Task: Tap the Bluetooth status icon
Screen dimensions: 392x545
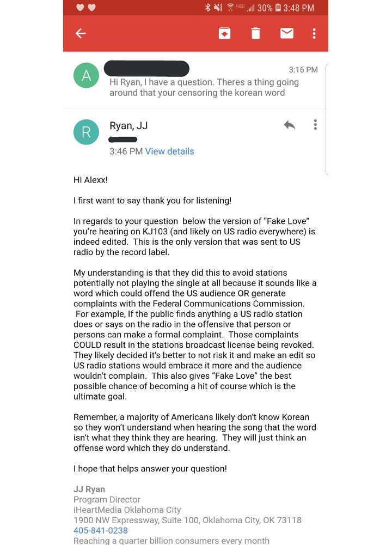Action: (207, 7)
